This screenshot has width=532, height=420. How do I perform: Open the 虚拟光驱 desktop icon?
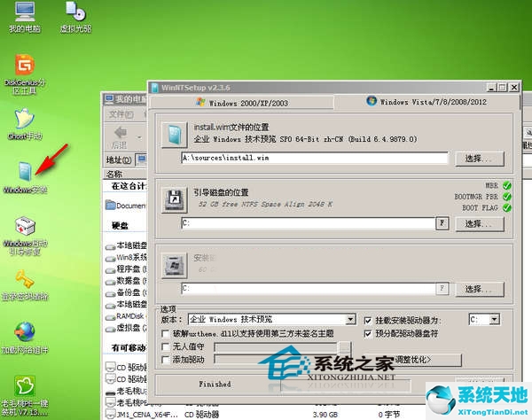[x=75, y=17]
